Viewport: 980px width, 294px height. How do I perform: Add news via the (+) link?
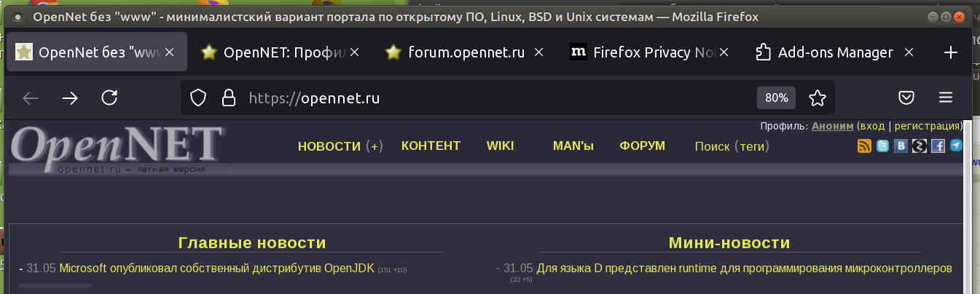pyautogui.click(x=375, y=146)
